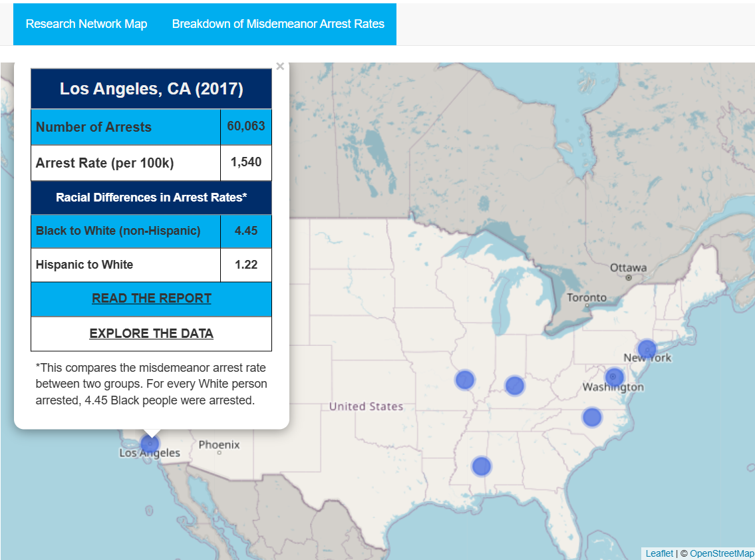This screenshot has width=755, height=560.
Task: Click the Black to White ratio 4.45 cell
Action: (245, 231)
